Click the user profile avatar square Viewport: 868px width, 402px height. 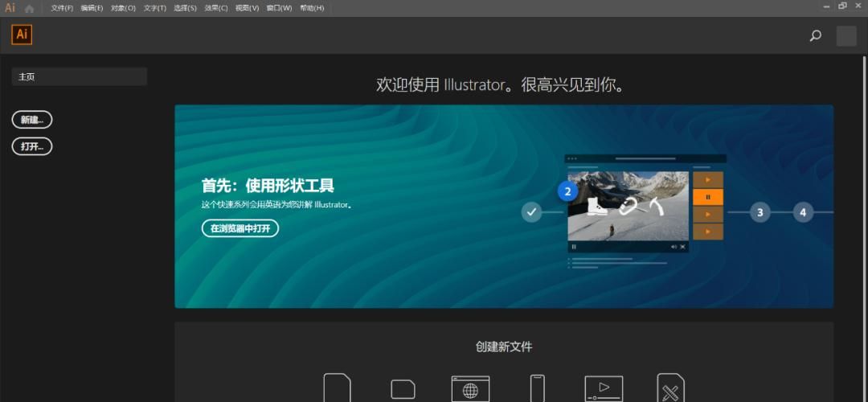pos(845,36)
